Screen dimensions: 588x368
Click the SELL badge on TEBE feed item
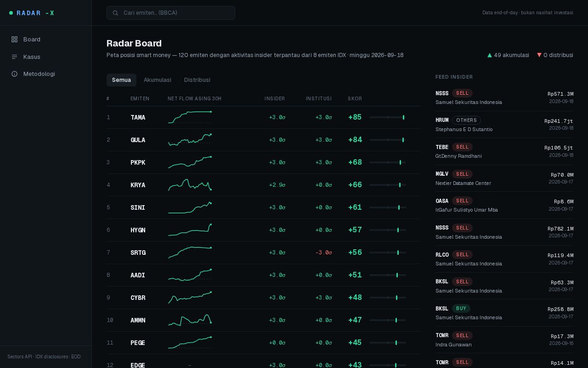[x=462, y=147]
